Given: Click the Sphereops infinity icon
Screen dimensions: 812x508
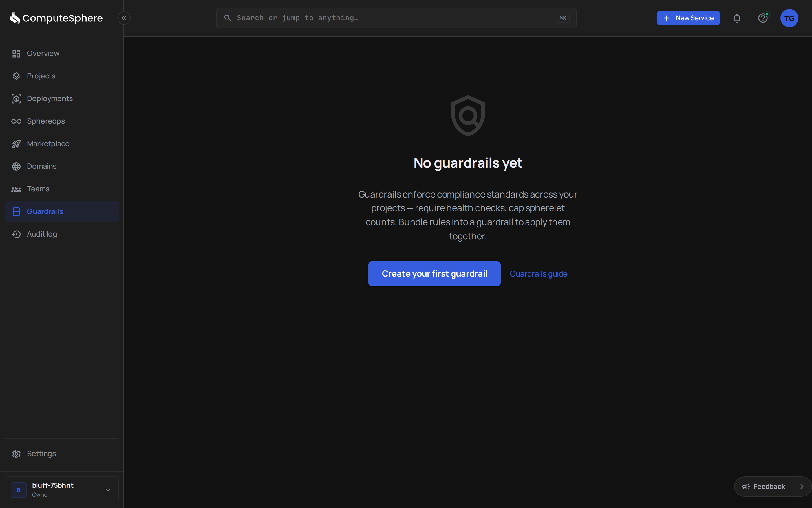Looking at the screenshot, I should 16,121.
